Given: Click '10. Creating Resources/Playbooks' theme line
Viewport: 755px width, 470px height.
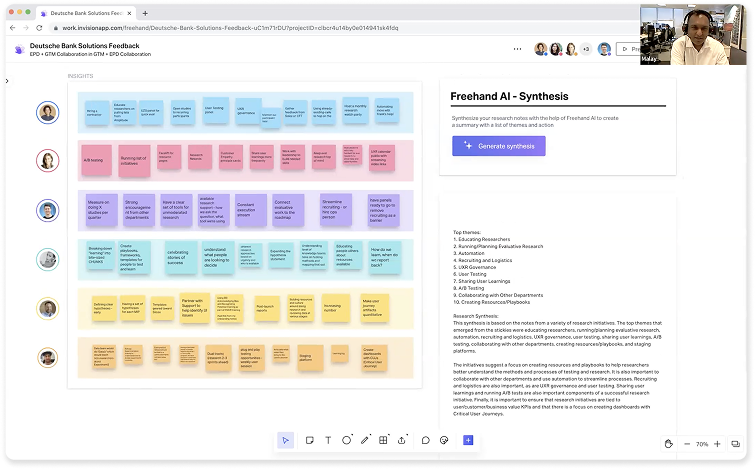Looking at the screenshot, I should [x=492, y=302].
